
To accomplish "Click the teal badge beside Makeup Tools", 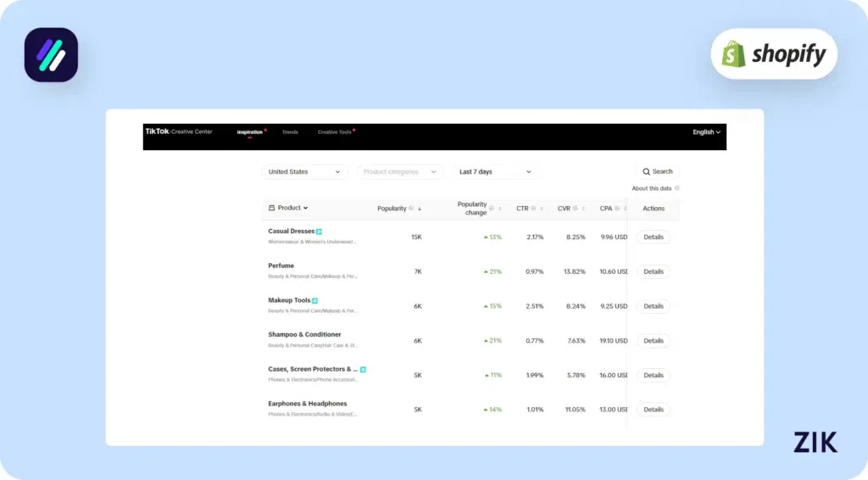I will coord(314,300).
